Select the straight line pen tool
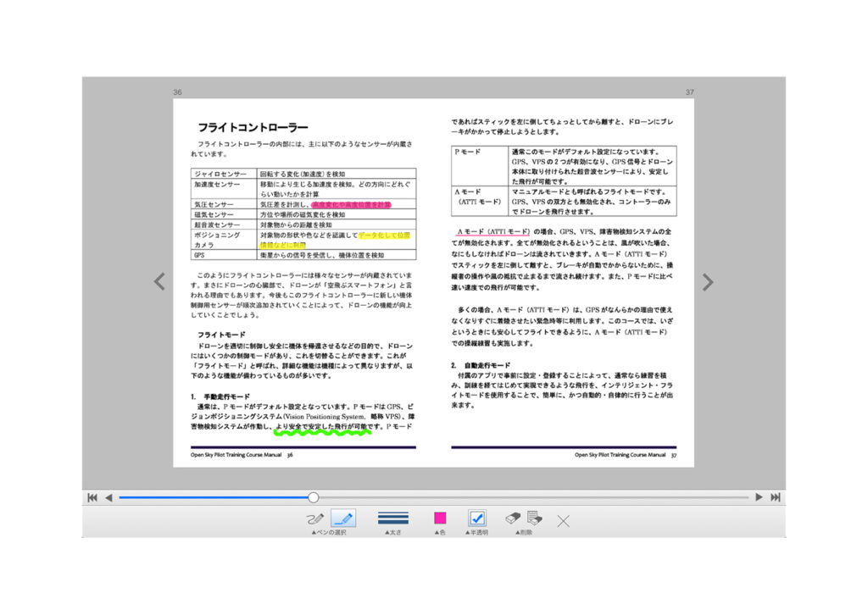Viewport: 868px width, 593px height. click(x=343, y=518)
